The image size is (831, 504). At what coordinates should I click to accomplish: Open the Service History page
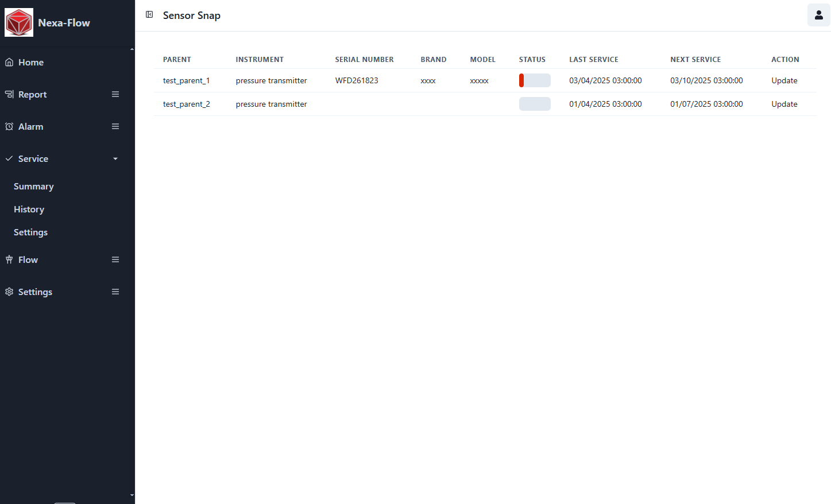point(29,210)
